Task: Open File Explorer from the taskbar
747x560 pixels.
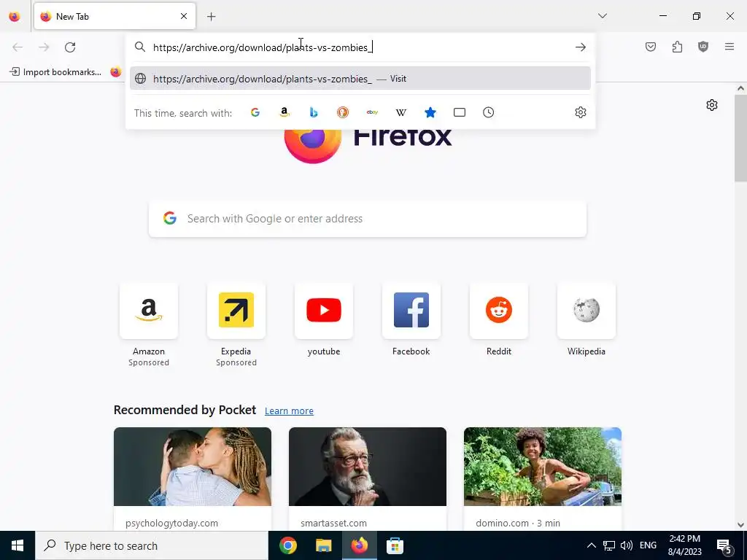Action: point(323,545)
